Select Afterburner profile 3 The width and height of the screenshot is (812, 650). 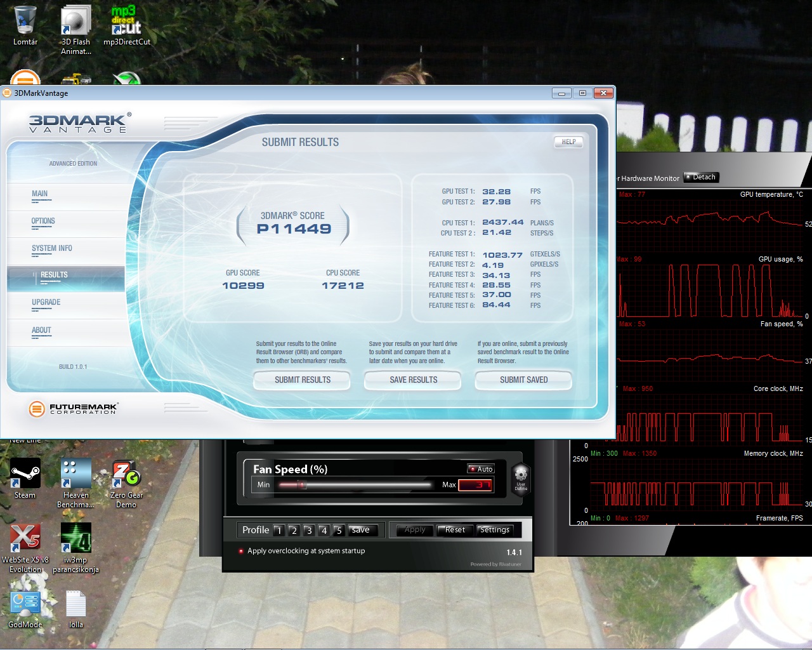pos(309,531)
